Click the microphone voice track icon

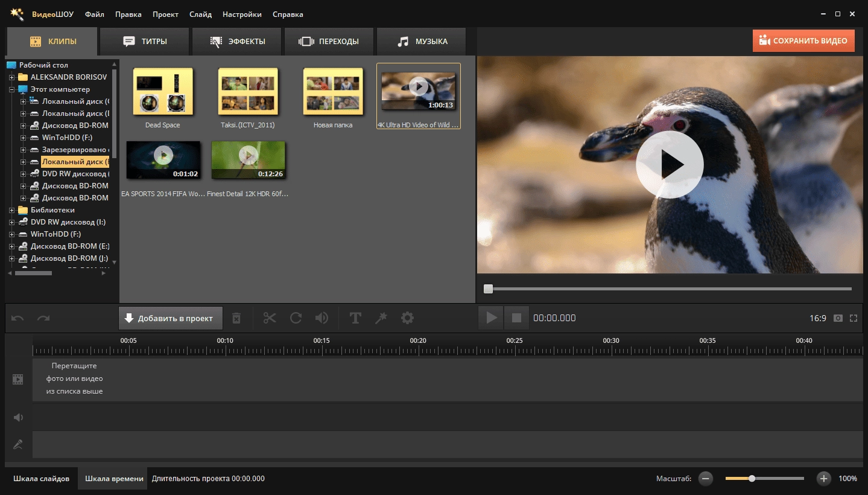[18, 445]
